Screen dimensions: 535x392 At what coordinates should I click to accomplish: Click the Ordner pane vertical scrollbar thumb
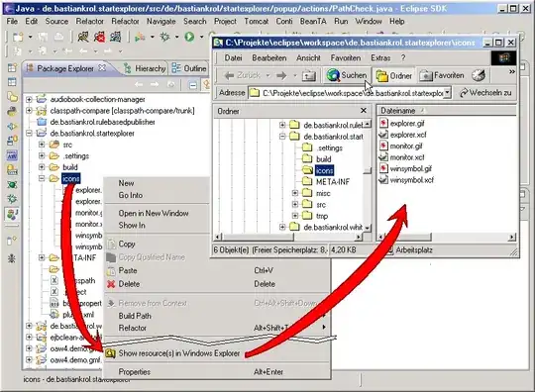(x=368, y=171)
